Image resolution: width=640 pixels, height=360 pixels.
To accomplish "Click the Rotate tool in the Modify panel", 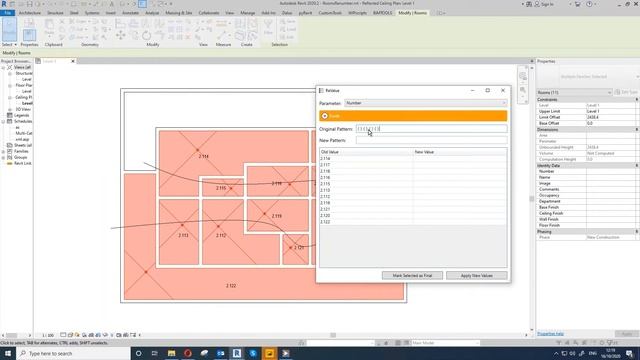I will tap(146, 36).
